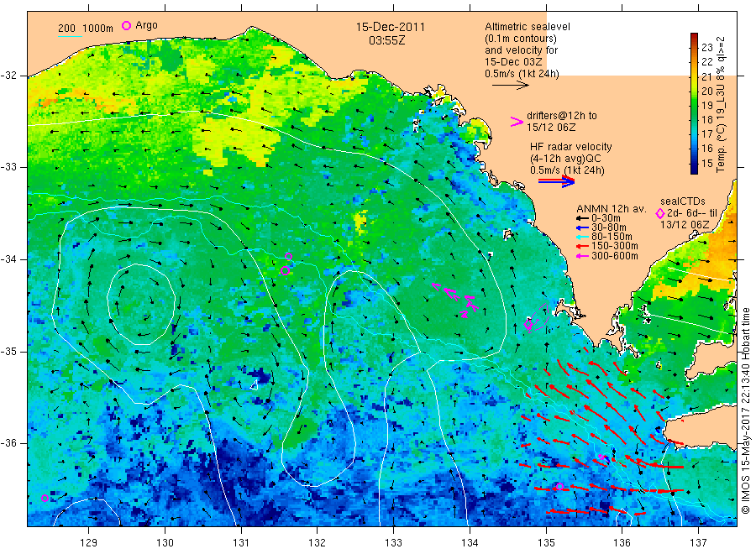The height and width of the screenshot is (554, 756).
Task: Click the dark blue bottom of temperature scale
Action: click(x=694, y=170)
